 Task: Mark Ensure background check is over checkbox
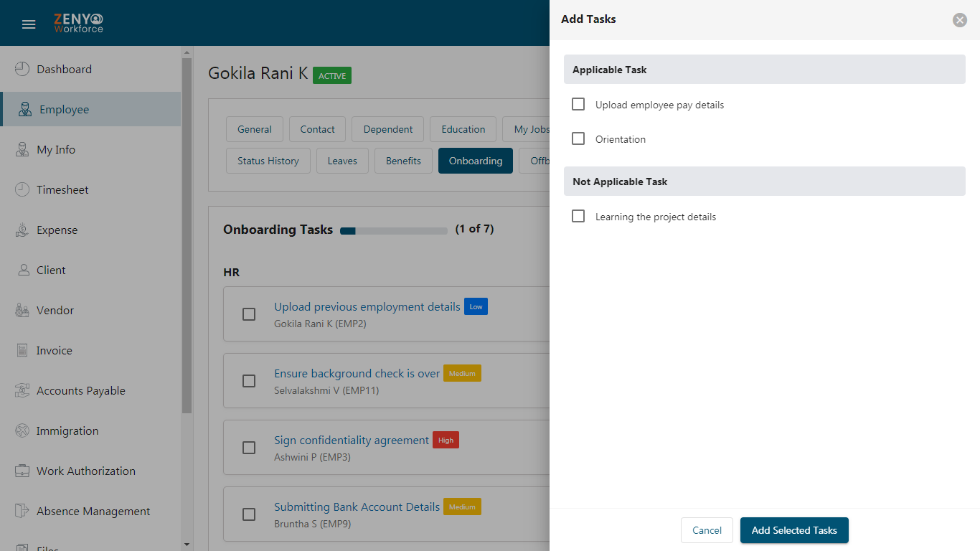tap(249, 381)
